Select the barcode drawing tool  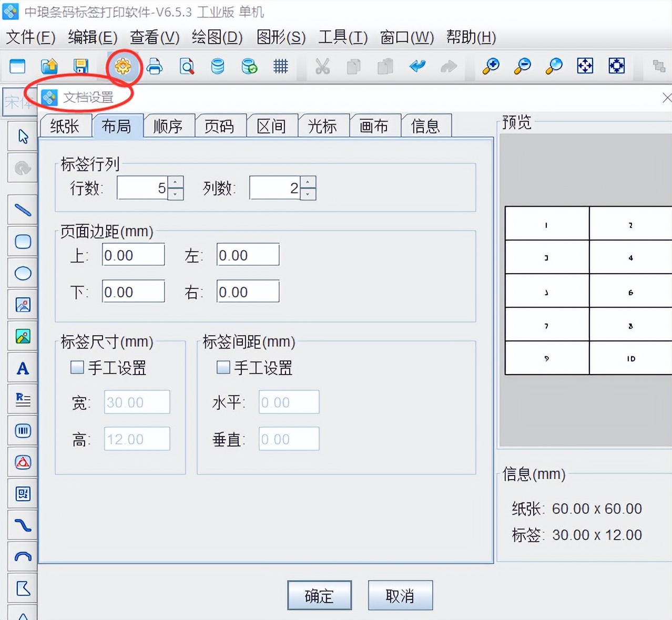click(x=23, y=431)
